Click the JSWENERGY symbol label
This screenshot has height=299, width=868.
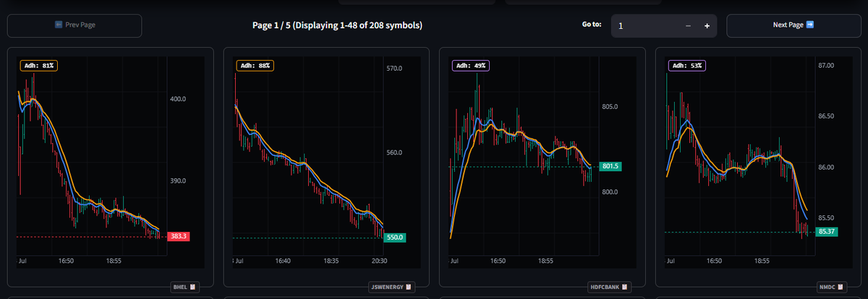pyautogui.click(x=387, y=287)
